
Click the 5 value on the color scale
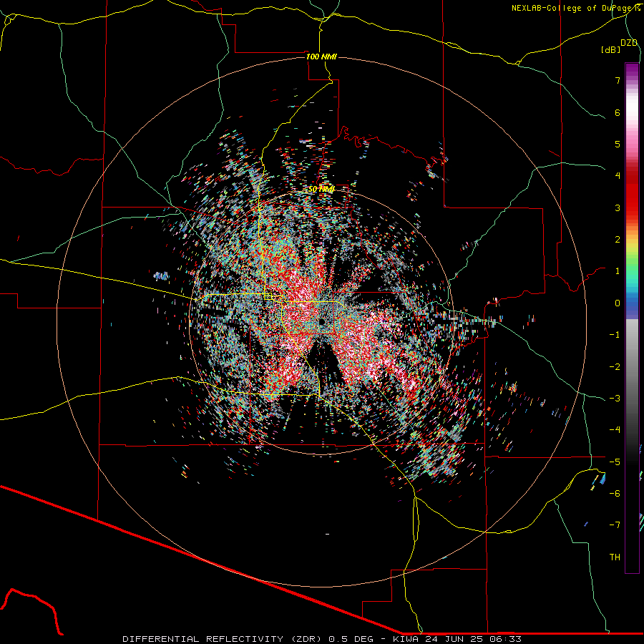point(618,144)
